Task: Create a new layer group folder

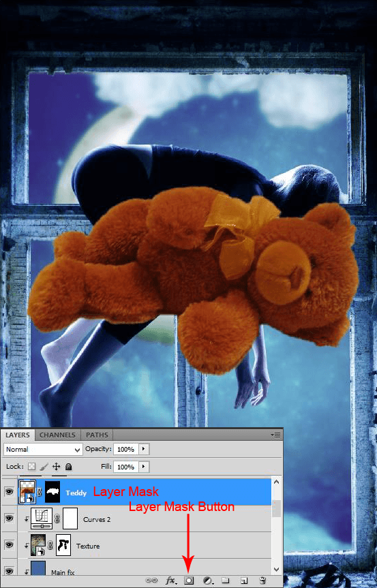Action: [x=225, y=581]
